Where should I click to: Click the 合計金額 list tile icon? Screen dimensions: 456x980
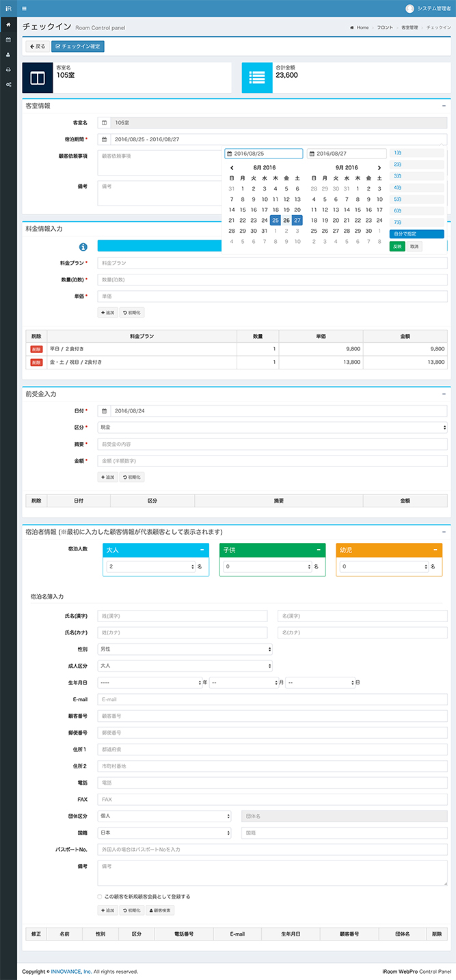coord(257,78)
